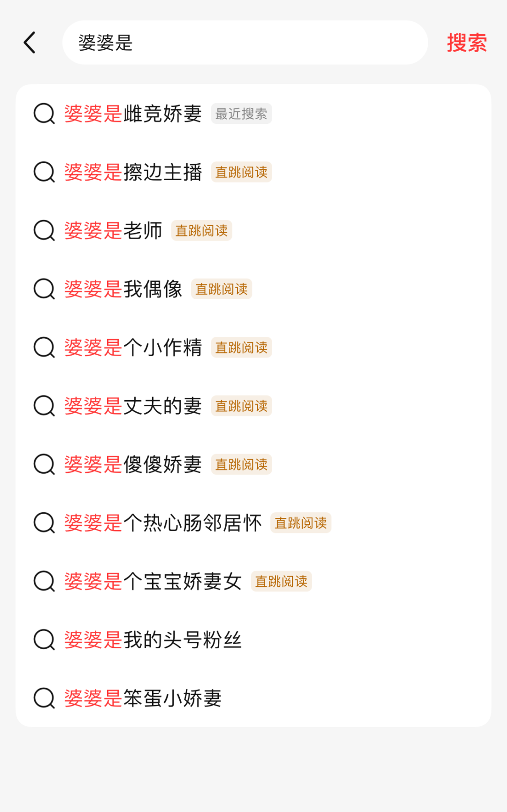507x812 pixels.
Task: Tap 直跳阅读 tag next to 婆婆是个宝宝娇妻女
Action: [x=281, y=581]
